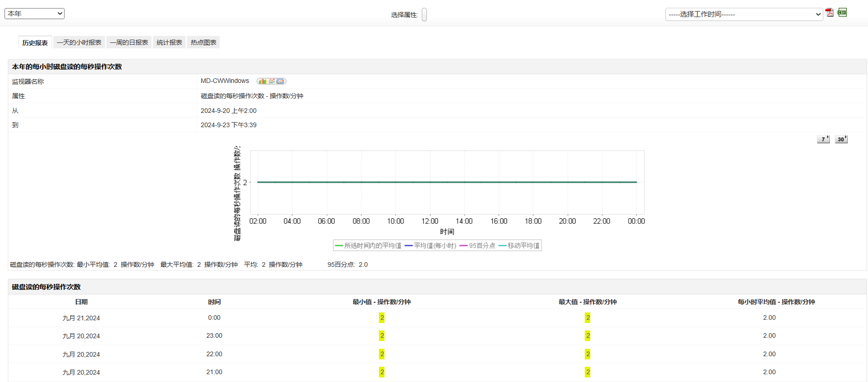868x382 pixels.
Task: Switch to the 历史报表 tab
Action: (35, 42)
